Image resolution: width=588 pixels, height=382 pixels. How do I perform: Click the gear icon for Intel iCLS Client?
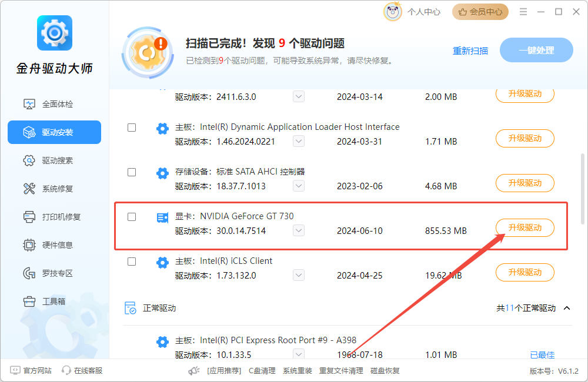pyautogui.click(x=162, y=263)
